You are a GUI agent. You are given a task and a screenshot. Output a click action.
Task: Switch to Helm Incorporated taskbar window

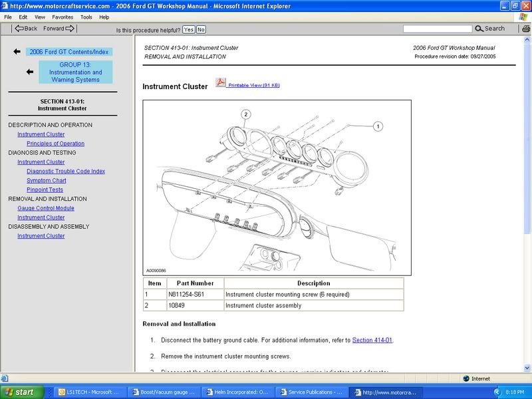[238, 392]
